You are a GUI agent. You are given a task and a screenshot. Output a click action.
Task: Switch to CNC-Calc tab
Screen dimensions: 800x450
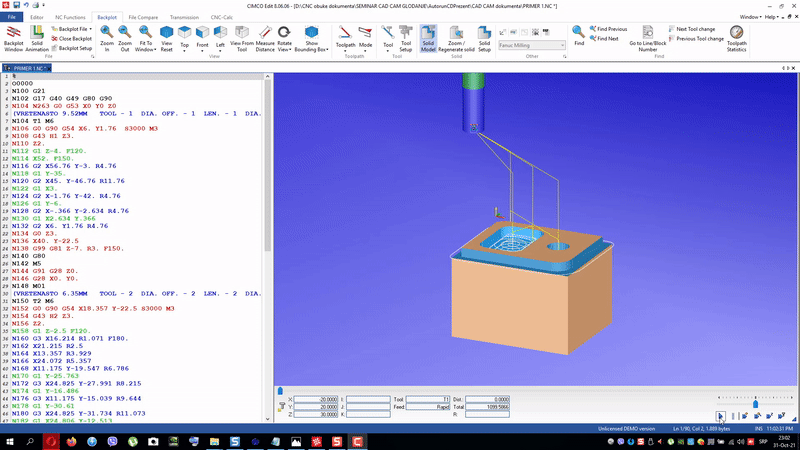coord(221,17)
